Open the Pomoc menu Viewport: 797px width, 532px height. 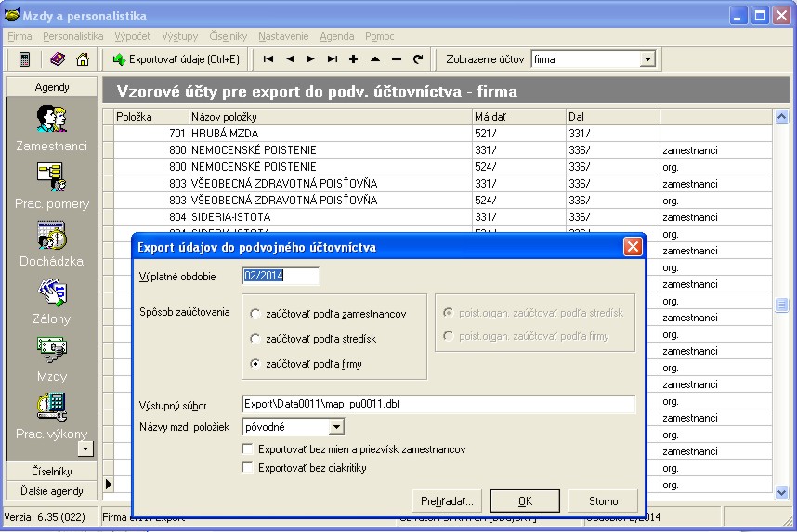379,36
